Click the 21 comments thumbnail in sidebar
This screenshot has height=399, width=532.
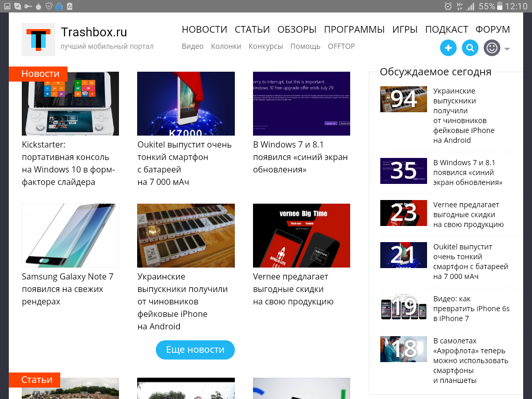click(403, 255)
